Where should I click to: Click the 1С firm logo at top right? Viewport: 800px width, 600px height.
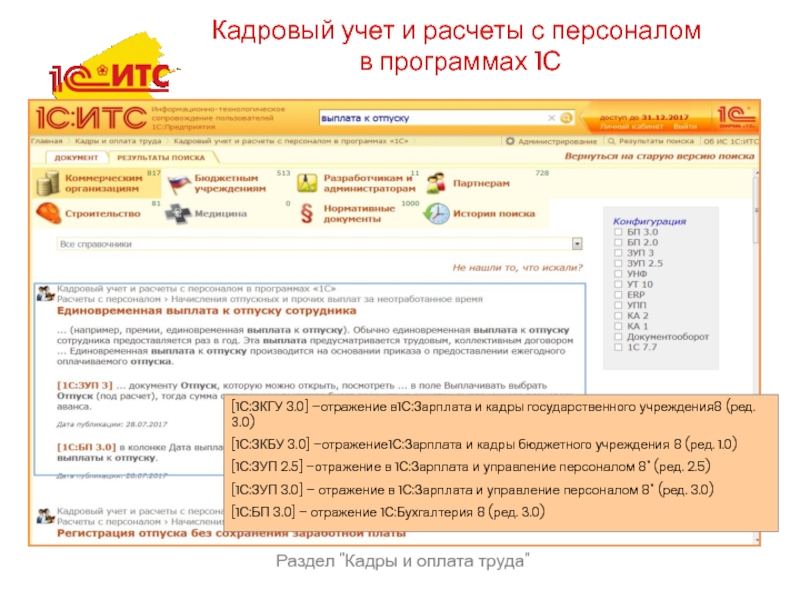736,118
